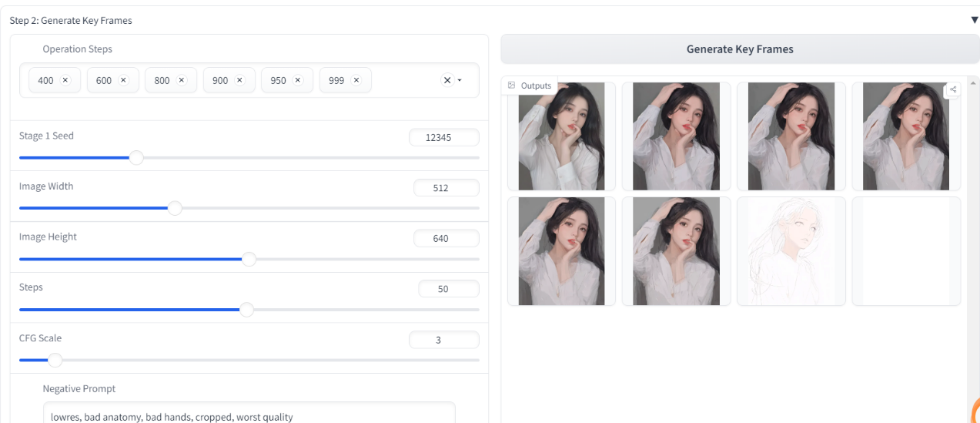This screenshot has width=980, height=423.
Task: Open the second output thumbnail in bottom row
Action: pyautogui.click(x=676, y=251)
